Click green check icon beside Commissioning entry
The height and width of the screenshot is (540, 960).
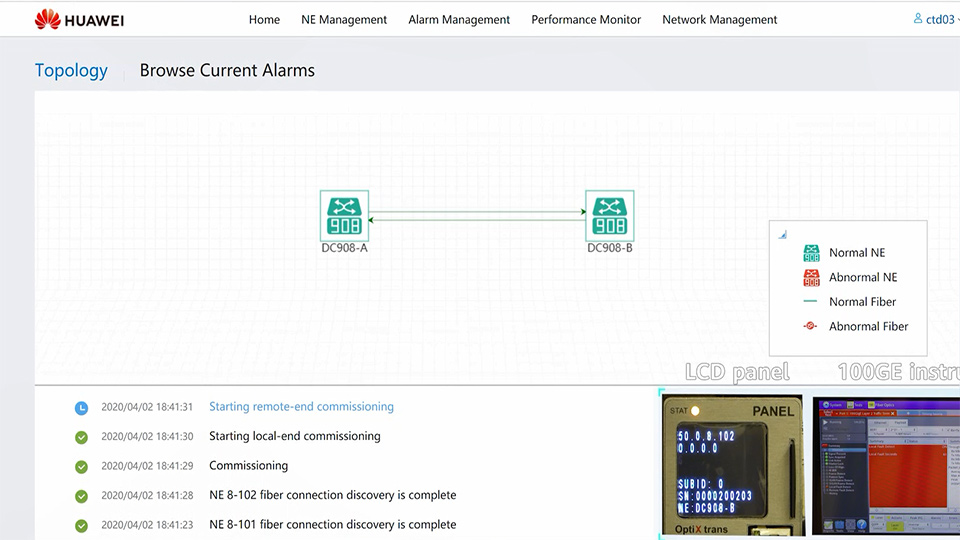81,466
